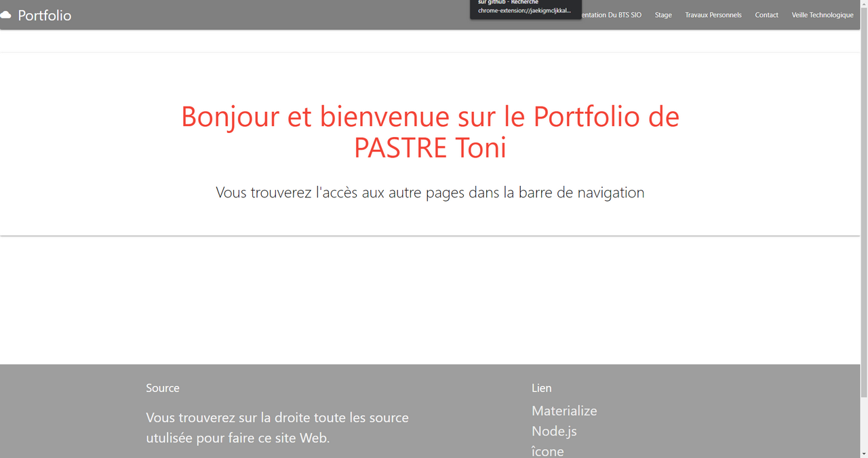Select the welcome heading for PASTRE Toni
The image size is (868, 458).
coord(429,132)
